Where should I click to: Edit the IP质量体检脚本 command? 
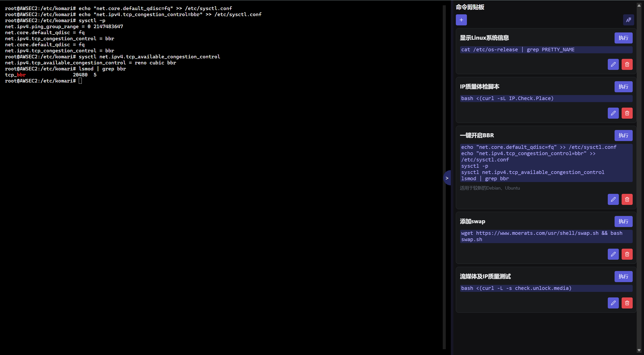pos(613,113)
